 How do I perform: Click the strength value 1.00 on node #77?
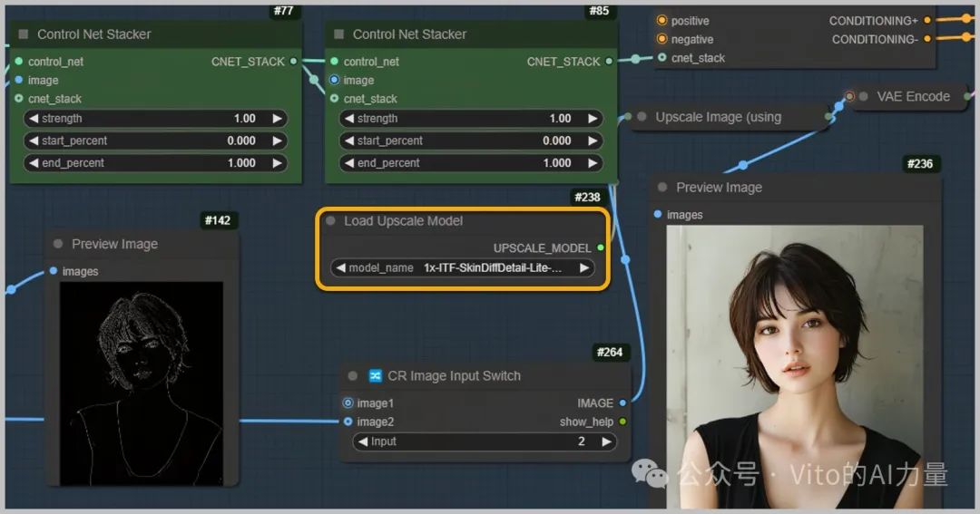click(x=244, y=118)
